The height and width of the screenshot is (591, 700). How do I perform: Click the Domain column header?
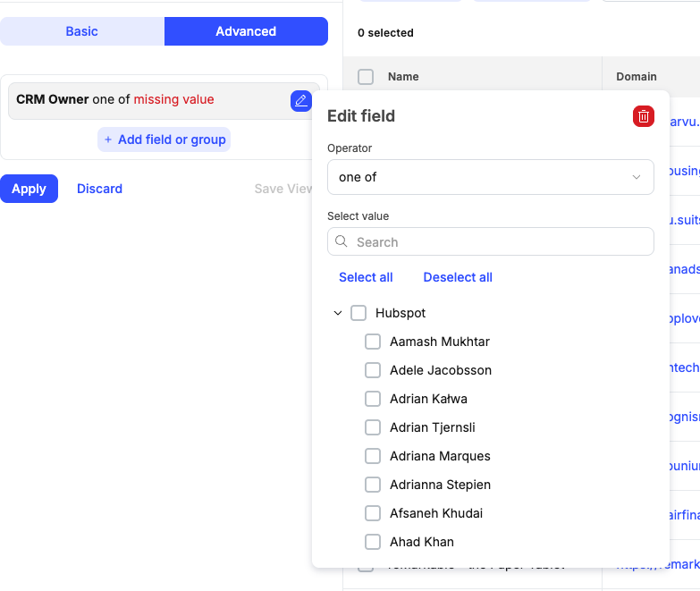[x=637, y=77]
